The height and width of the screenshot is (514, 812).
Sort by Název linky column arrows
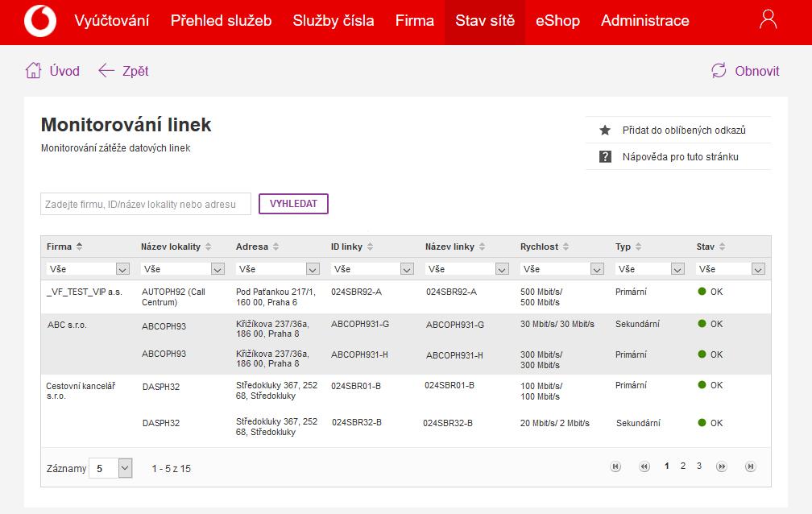(x=482, y=247)
